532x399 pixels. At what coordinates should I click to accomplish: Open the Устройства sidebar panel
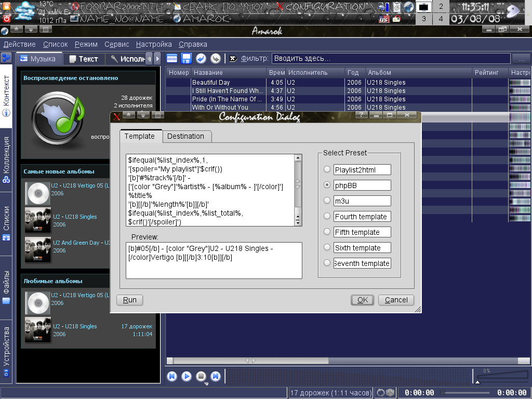tap(6, 352)
